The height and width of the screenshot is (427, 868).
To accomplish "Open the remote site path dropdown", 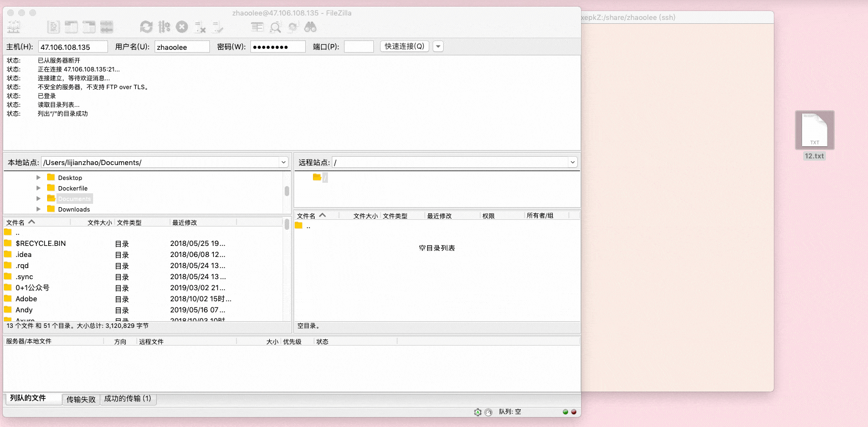I will [x=572, y=162].
